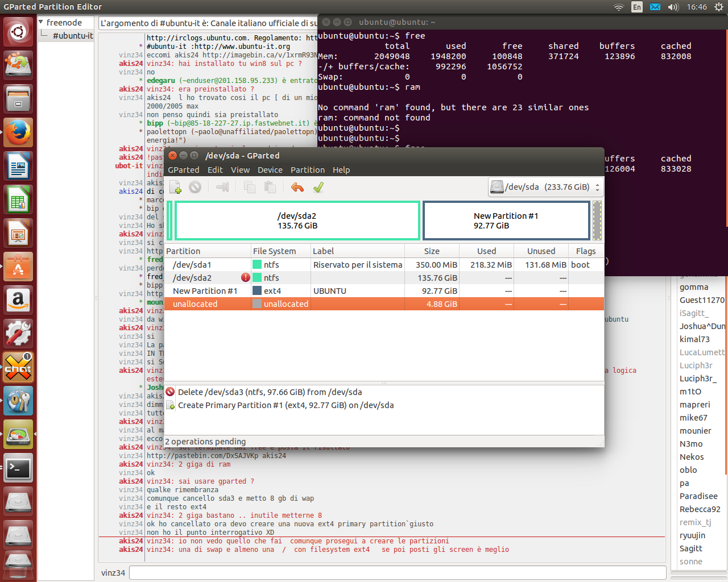Collapse the freenode server tree
The width and height of the screenshot is (728, 582).
pyautogui.click(x=41, y=22)
